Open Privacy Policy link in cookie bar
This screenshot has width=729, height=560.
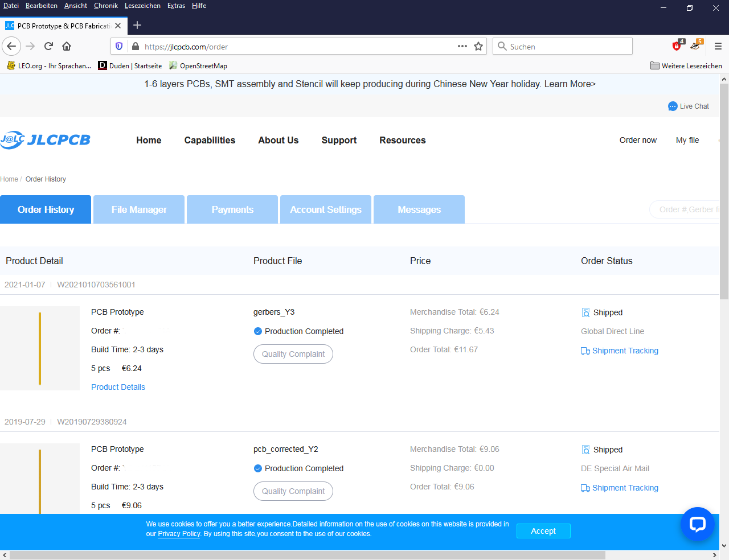pos(179,534)
